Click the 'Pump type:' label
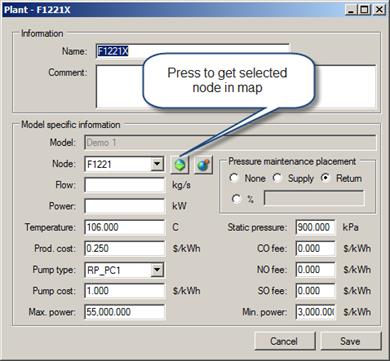Image resolution: width=390 pixels, height=361 pixels. tap(54, 270)
